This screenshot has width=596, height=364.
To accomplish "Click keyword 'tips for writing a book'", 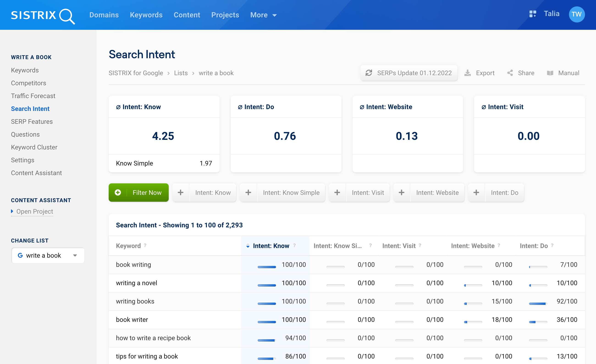I will point(147,356).
